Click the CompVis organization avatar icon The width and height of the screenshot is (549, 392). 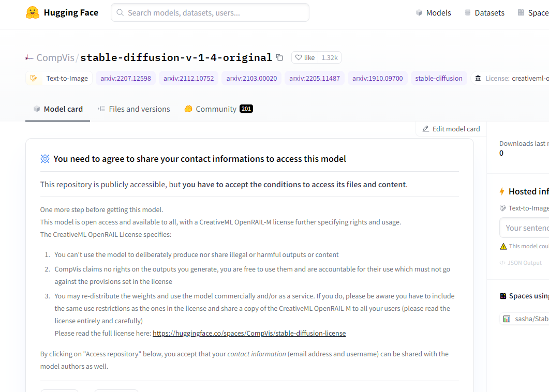pos(29,57)
